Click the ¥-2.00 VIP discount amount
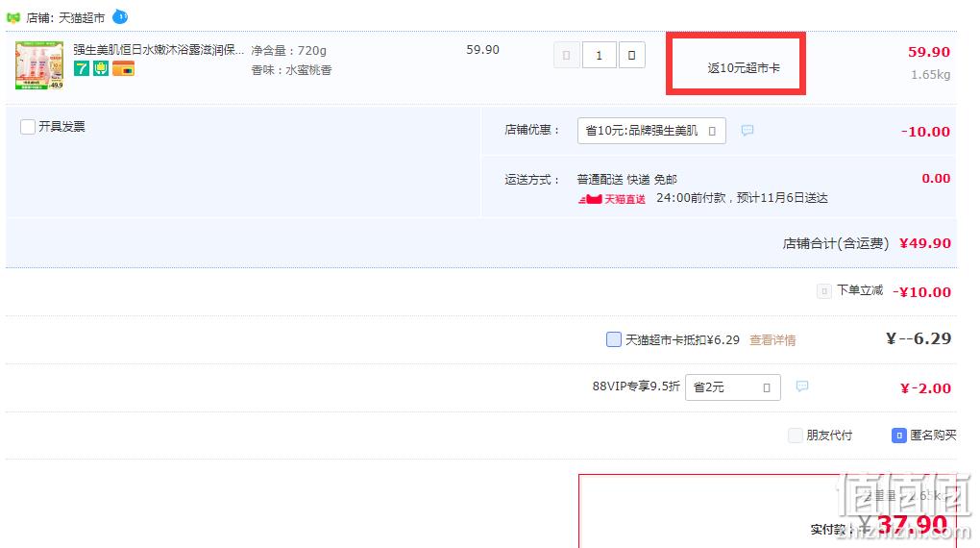This screenshot has width=980, height=548. [x=925, y=388]
